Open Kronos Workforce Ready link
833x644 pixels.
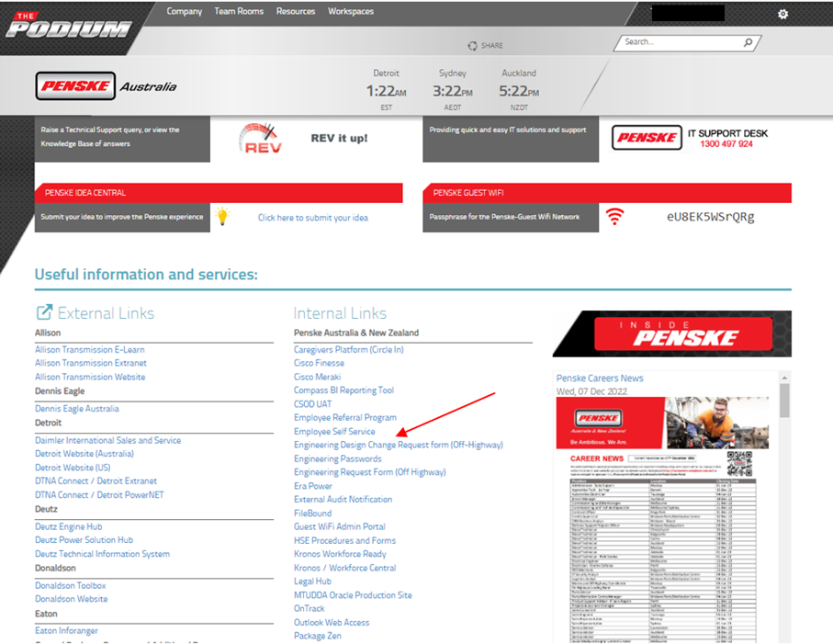(x=340, y=554)
